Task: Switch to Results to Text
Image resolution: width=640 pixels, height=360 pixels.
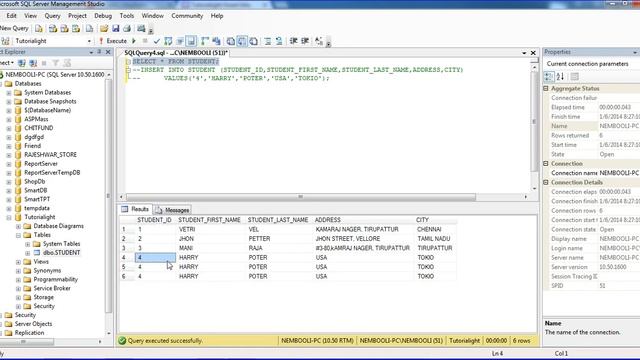Action: [x=231, y=41]
